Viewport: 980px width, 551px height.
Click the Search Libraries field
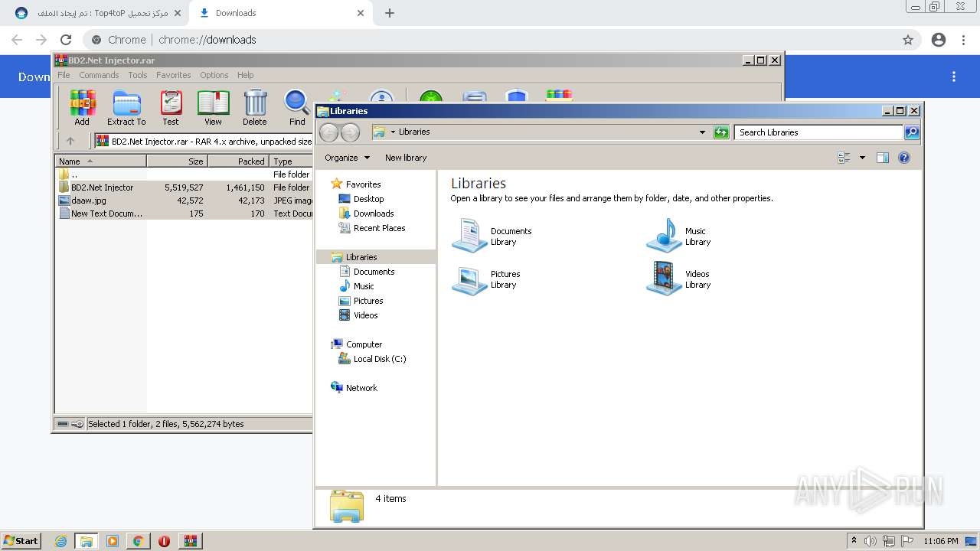tap(818, 132)
